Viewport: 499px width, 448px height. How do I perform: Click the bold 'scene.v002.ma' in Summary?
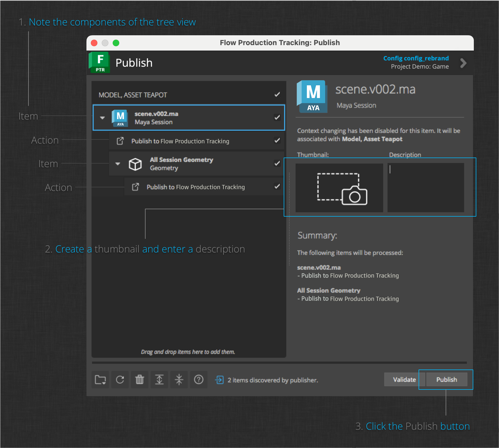coord(319,267)
